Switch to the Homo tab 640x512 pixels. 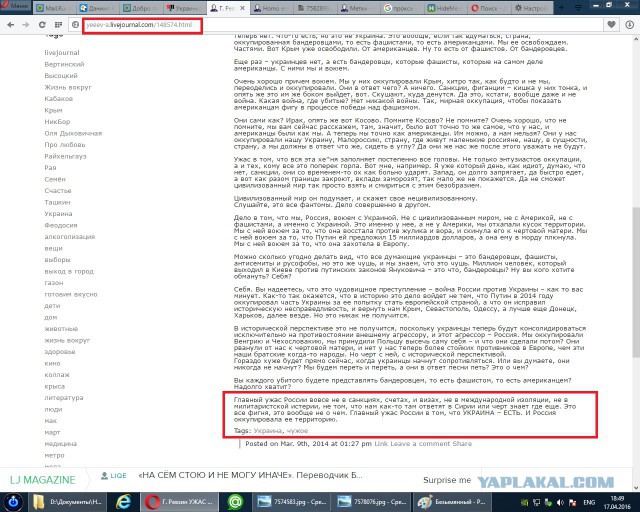tap(271, 8)
